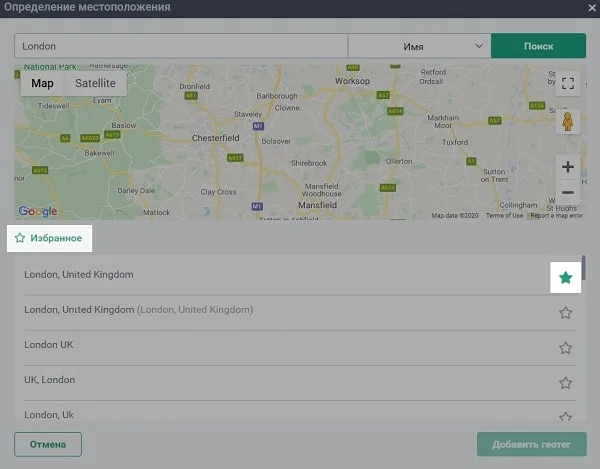Screen dimensions: 600x469
Task: Open the Имя search type dropdown
Action: point(419,46)
